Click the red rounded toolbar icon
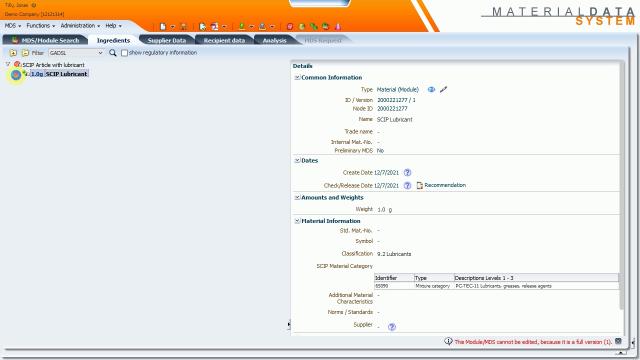This screenshot has height=360, width=640. [290, 27]
